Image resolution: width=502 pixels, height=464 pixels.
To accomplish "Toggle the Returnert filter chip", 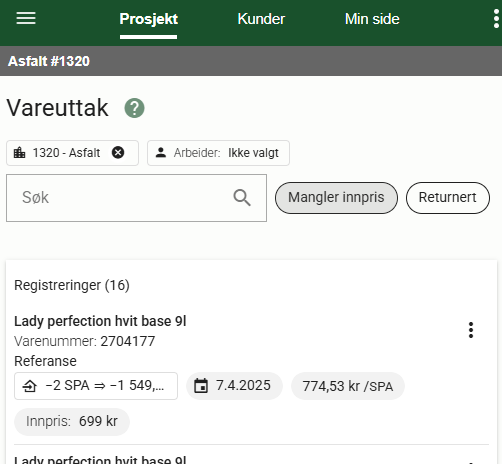I will (448, 198).
